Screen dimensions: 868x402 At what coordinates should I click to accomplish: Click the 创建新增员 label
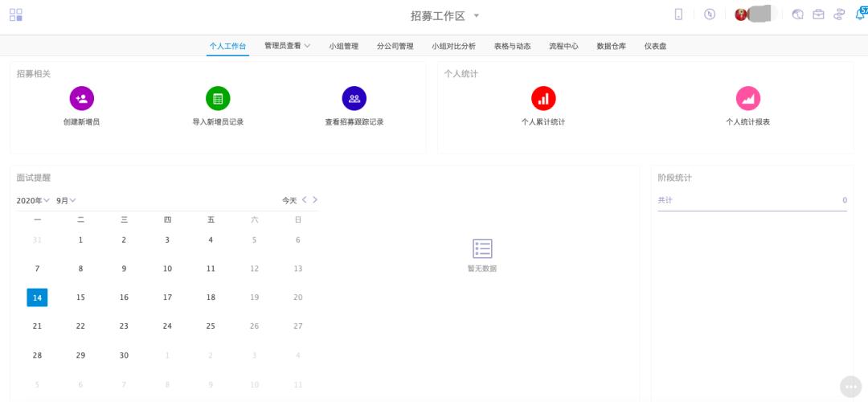tap(81, 122)
